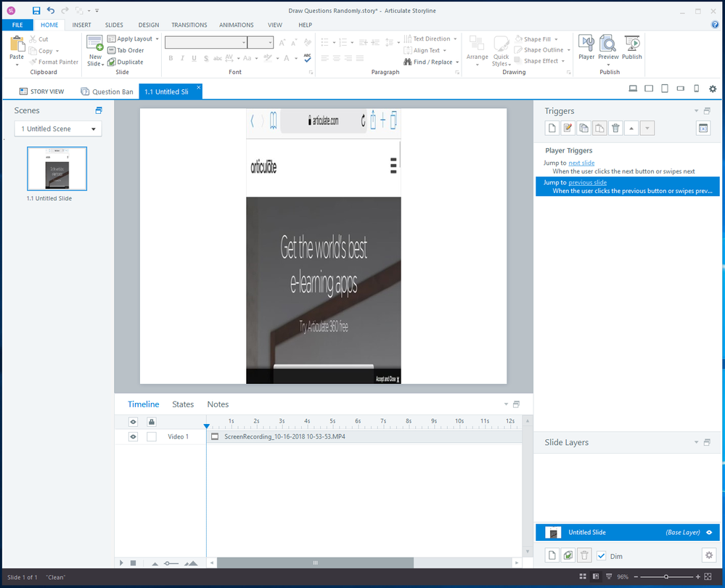Viewport: 725px width, 588px height.
Task: Create a new trigger in Triggers panel
Action: (x=552, y=128)
